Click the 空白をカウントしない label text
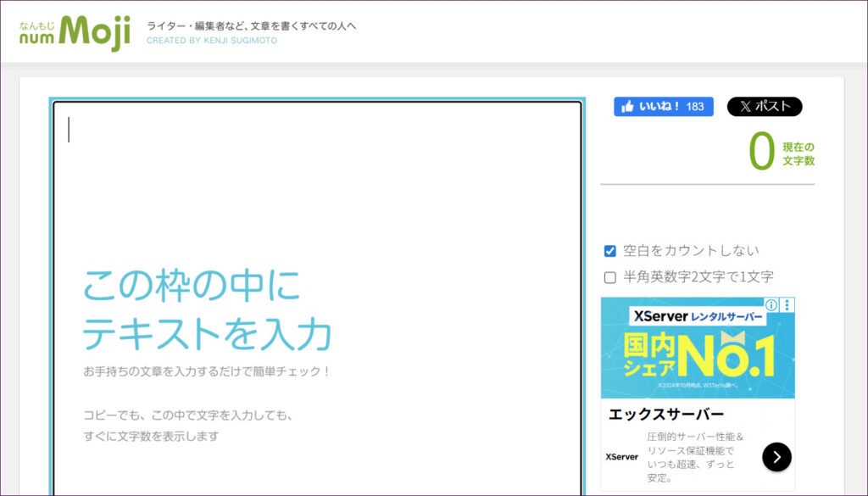The width and height of the screenshot is (868, 496). tap(691, 251)
